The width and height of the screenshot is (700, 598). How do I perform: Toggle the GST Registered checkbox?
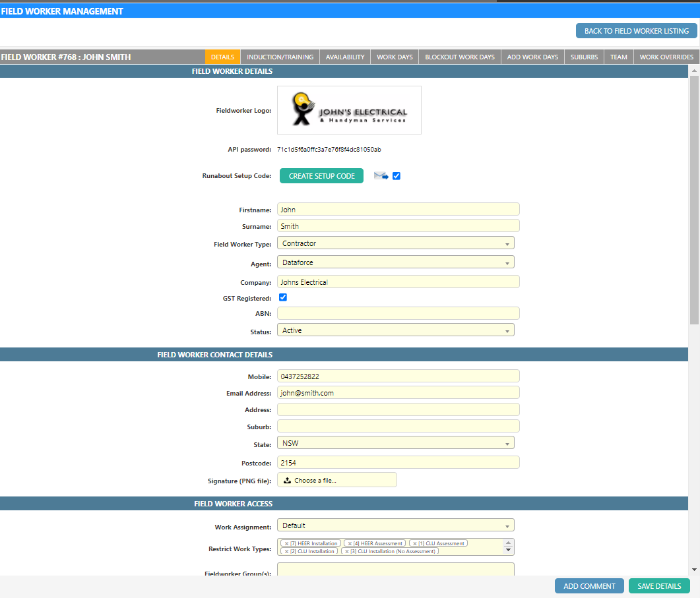(x=283, y=297)
